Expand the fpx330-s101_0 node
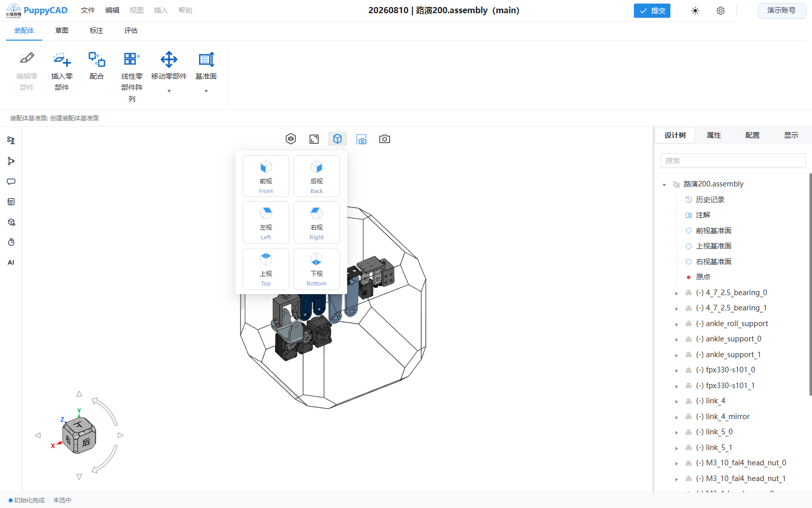The width and height of the screenshot is (812, 508). (x=676, y=370)
